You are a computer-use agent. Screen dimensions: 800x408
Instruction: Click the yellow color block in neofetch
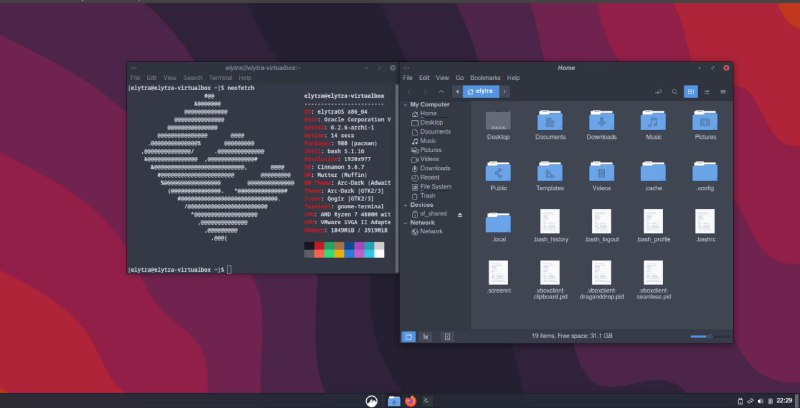coord(339,253)
